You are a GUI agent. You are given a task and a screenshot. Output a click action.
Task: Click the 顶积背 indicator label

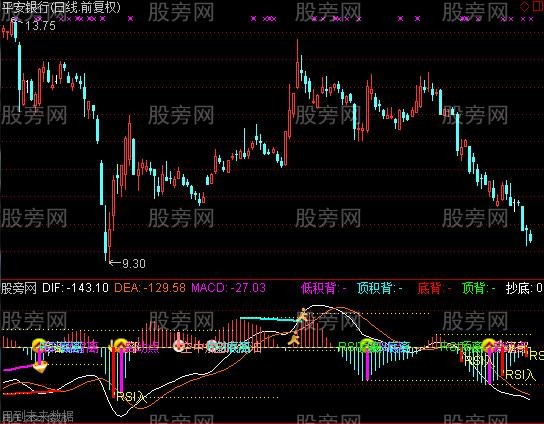[380, 288]
